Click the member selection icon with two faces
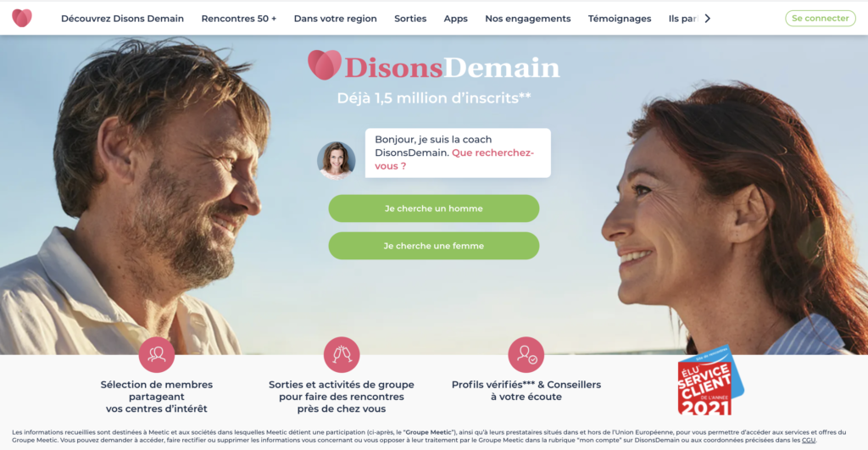The image size is (868, 450). click(157, 355)
